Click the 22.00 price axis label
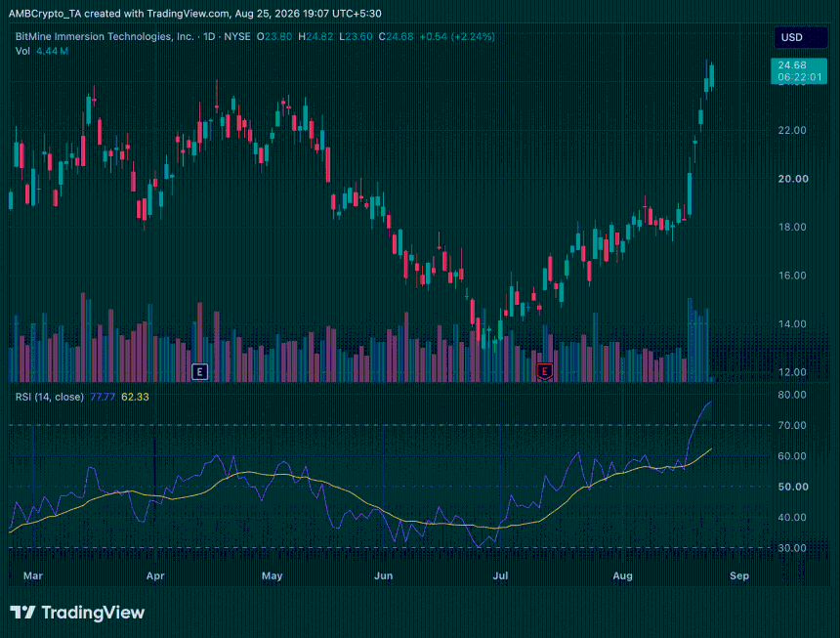Viewport: 840px width, 638px height. [x=792, y=130]
